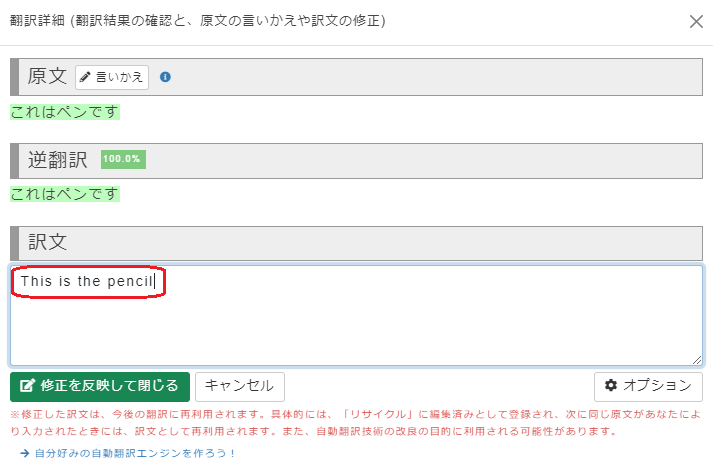The height and width of the screenshot is (469, 713).
Task: Click the green 100.0% match badge
Action: pyautogui.click(x=123, y=159)
